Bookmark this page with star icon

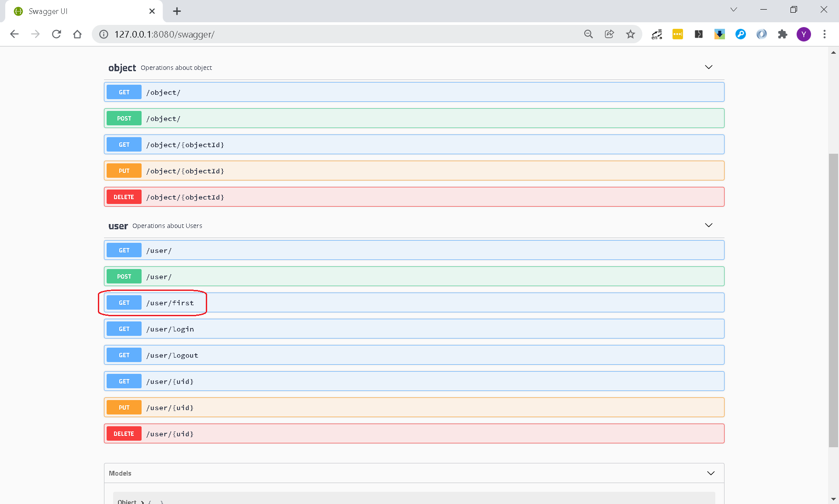tap(630, 34)
